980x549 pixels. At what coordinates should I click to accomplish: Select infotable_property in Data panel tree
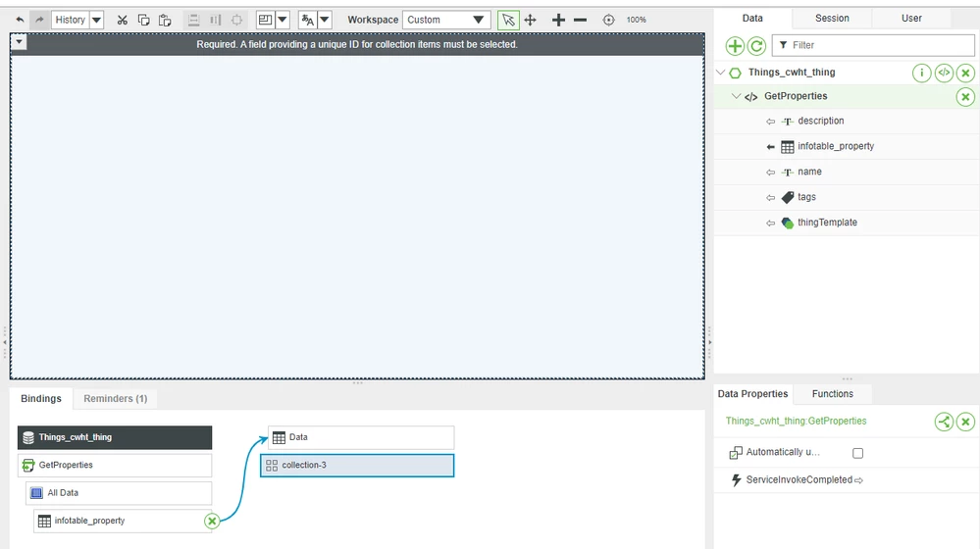tap(836, 146)
